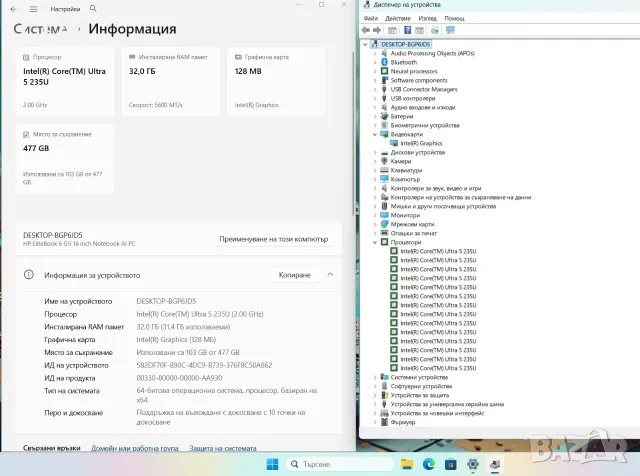This screenshot has height=476, width=640.
Task: Click the Help toolbar icon in Device Manager
Action: point(407,30)
